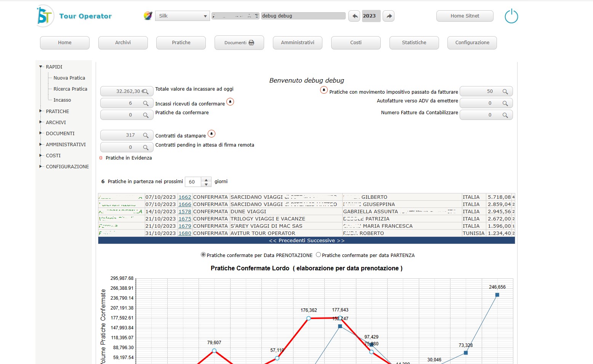Click Pratiche in Evidenza label
The height and width of the screenshot is (364, 593).
[128, 158]
